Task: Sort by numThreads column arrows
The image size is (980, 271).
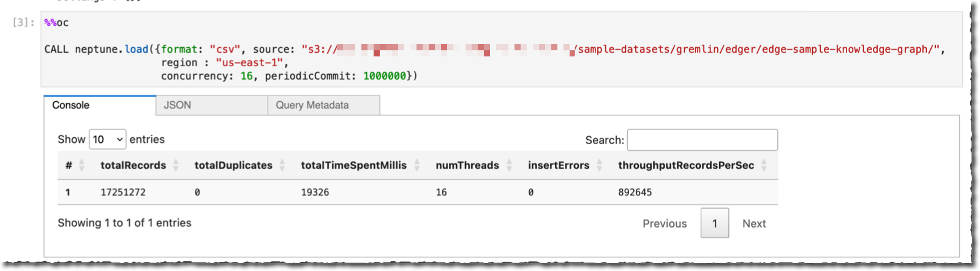Action: [509, 165]
